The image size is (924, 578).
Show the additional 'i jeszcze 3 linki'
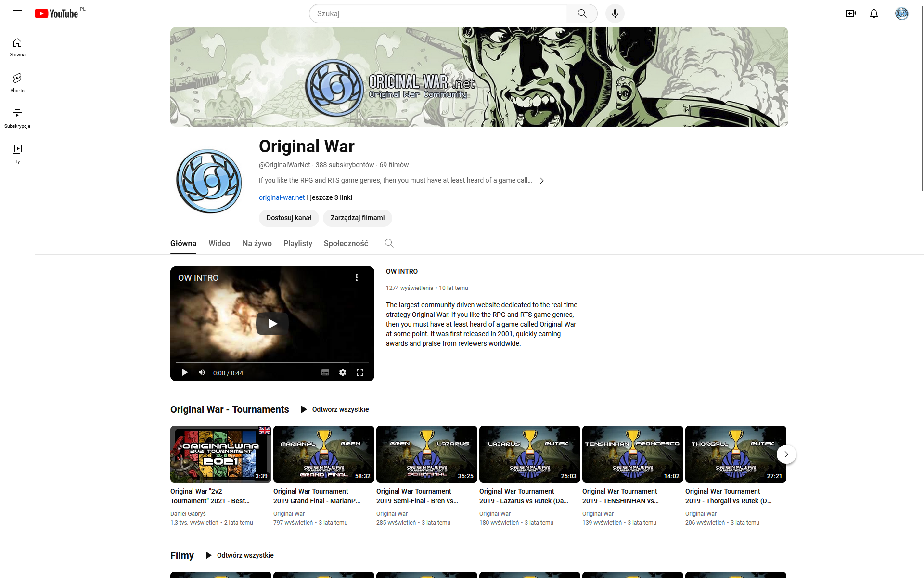pos(330,197)
